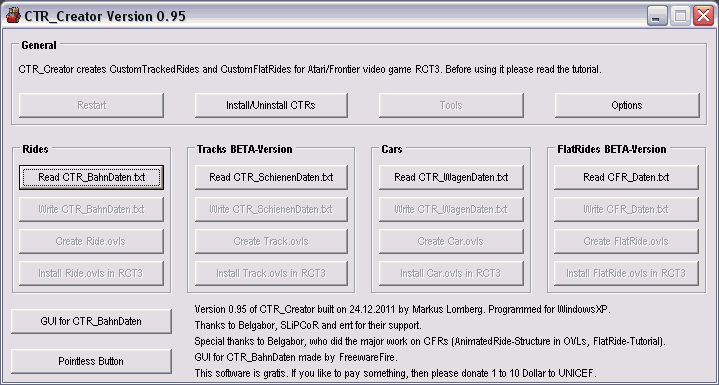Click Install Ride.ovls in RCT3
Screen dimensions: 719x385
click(x=91, y=274)
